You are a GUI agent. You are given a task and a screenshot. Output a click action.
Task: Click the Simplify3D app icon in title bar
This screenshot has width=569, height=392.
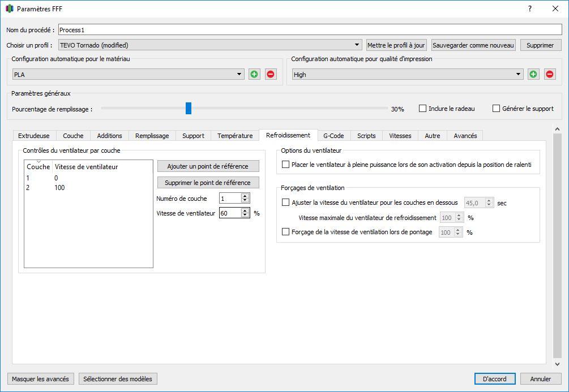(x=10, y=8)
